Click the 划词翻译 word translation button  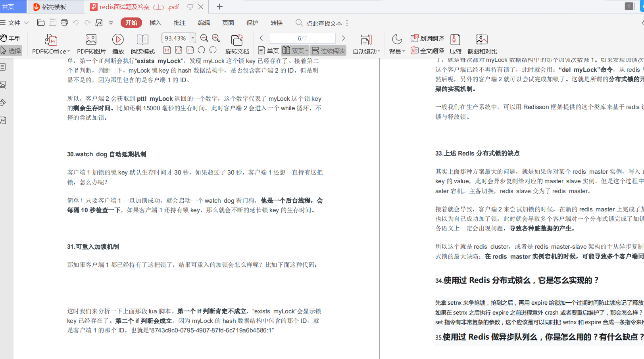(427, 38)
